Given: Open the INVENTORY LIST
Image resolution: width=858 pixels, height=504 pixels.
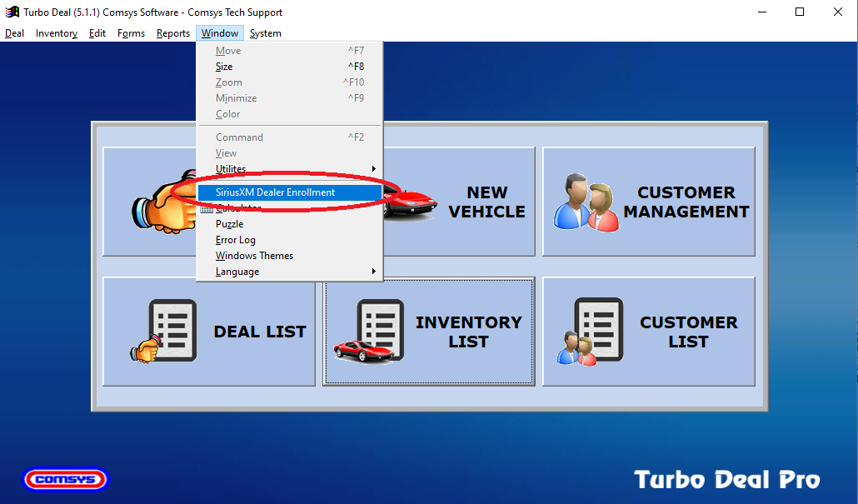Looking at the screenshot, I should (429, 332).
